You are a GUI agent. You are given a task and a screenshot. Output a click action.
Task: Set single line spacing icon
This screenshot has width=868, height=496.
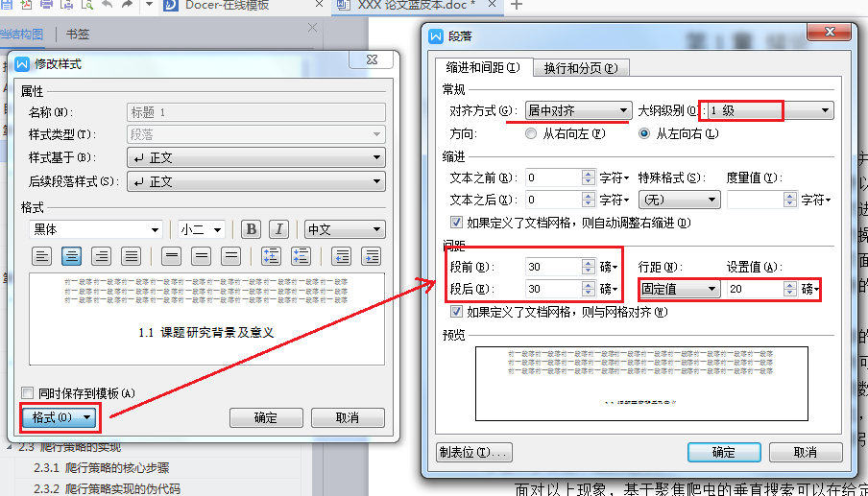[x=172, y=256]
